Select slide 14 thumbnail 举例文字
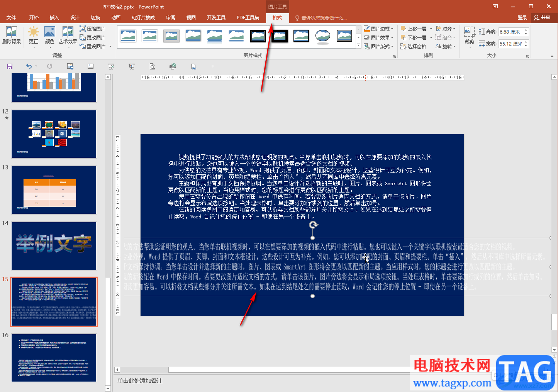 click(x=54, y=246)
